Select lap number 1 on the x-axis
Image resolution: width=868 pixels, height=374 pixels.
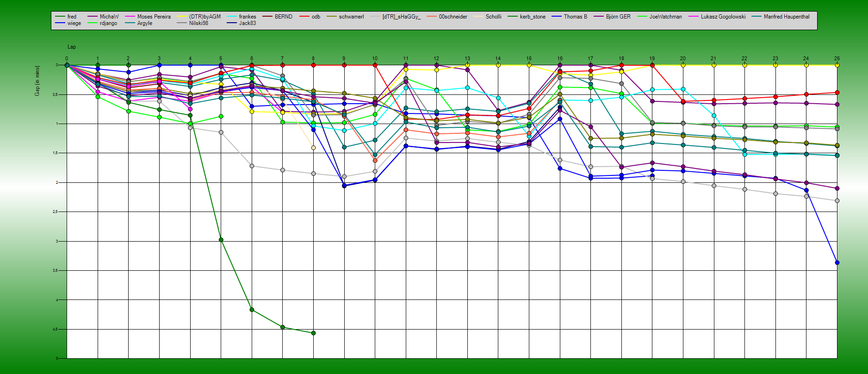[x=98, y=59]
